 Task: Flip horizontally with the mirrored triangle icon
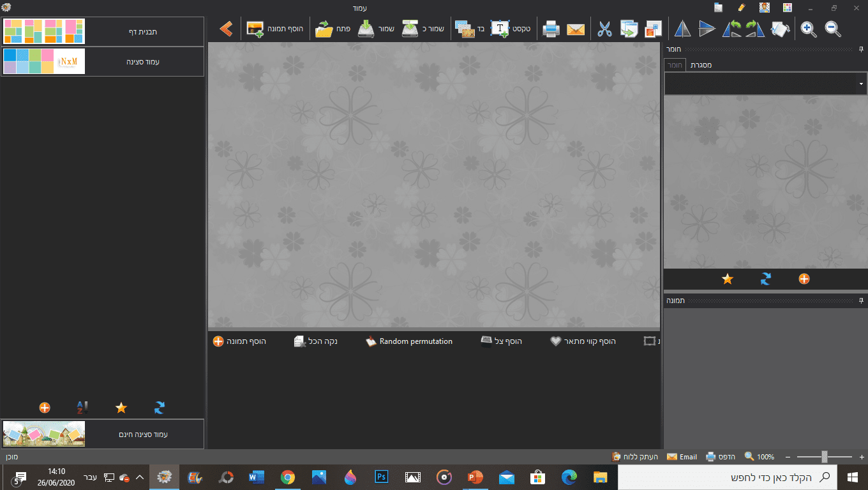click(x=682, y=29)
